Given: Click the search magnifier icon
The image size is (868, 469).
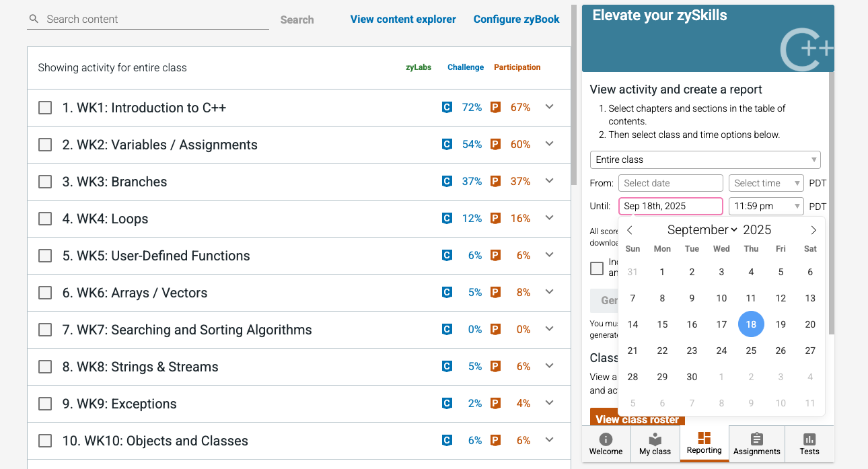Looking at the screenshot, I should click(x=34, y=19).
